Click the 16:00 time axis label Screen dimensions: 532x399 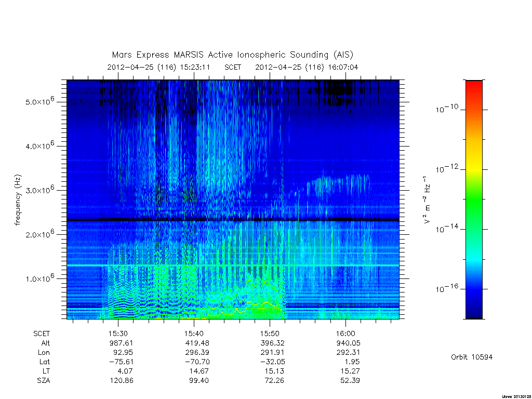345,334
